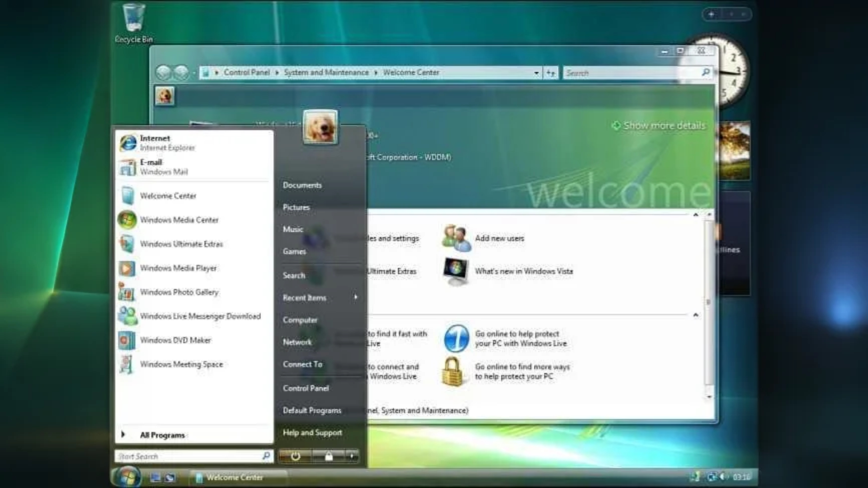Screen dimensions: 868x488
Task: Select Documents in Start menu
Action: click(x=302, y=185)
